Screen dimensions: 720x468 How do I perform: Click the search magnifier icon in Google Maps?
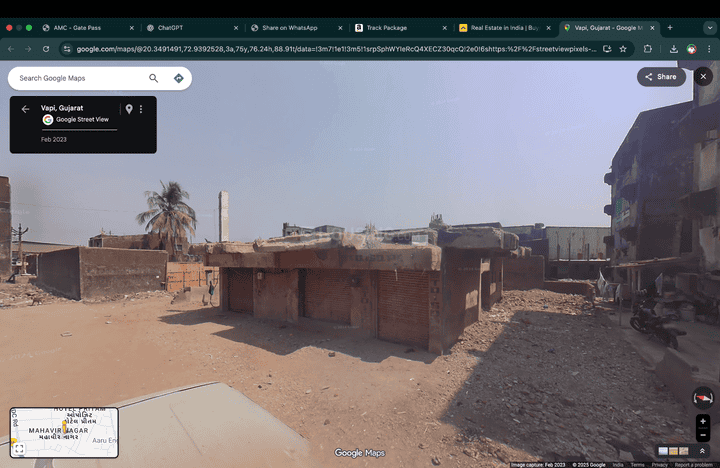pyautogui.click(x=153, y=78)
